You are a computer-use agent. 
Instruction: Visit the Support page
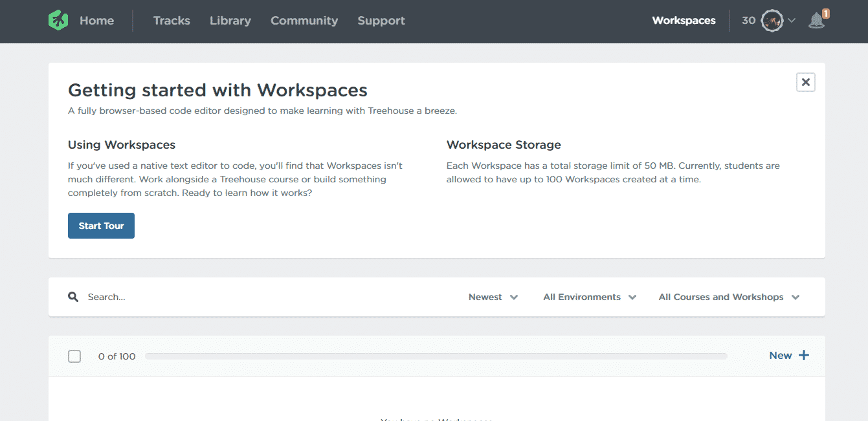click(x=381, y=21)
